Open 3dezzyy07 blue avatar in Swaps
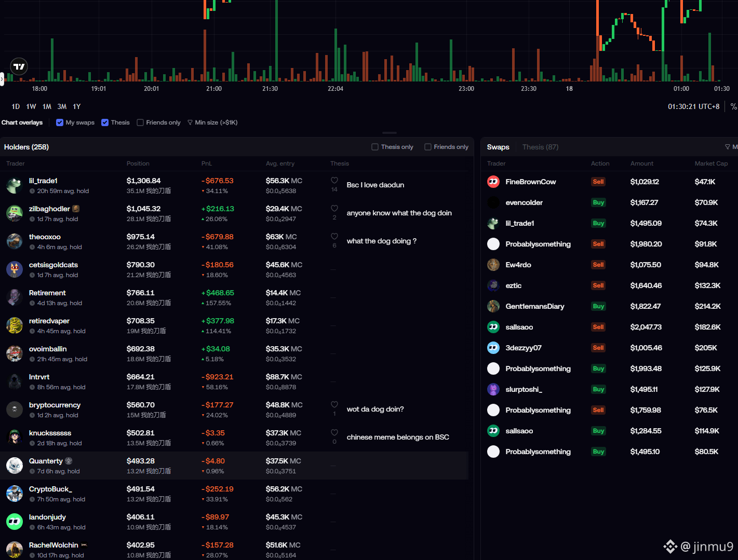Screen dimensions: 738x560 493,348
